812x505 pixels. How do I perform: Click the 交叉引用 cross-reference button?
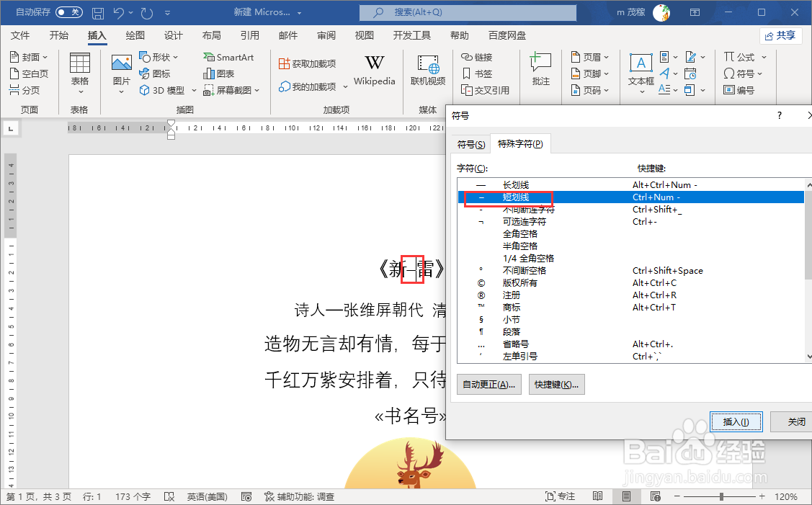click(485, 90)
